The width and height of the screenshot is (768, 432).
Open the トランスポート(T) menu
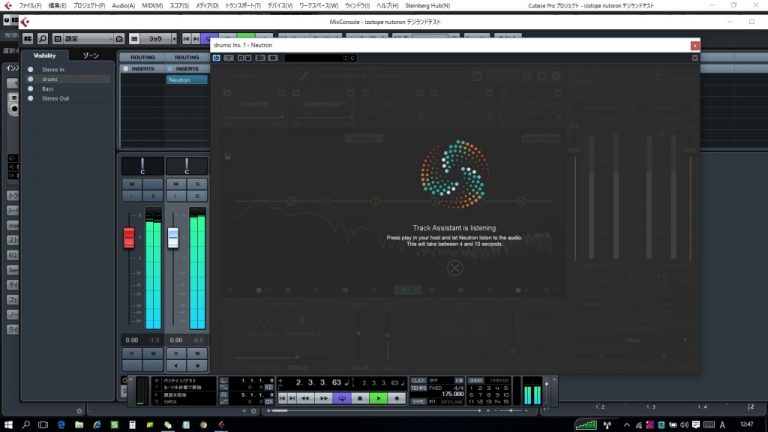[242, 5]
